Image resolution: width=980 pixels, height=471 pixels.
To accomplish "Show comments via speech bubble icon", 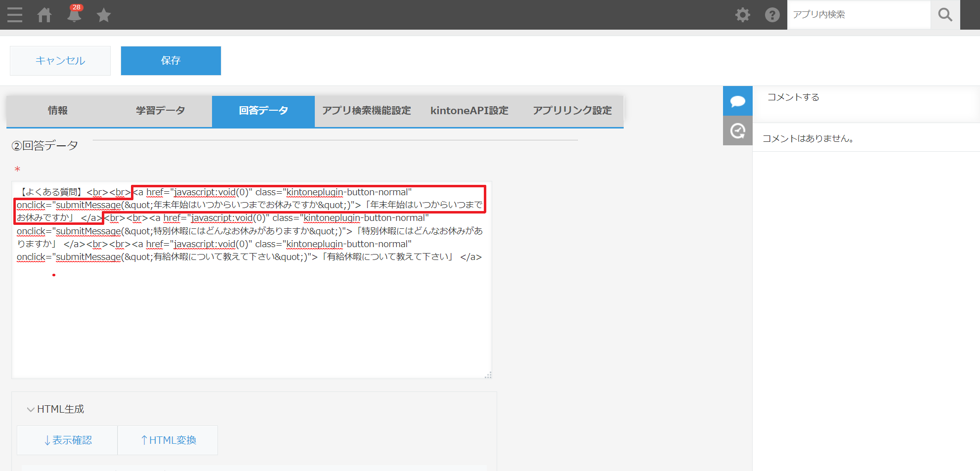I will [737, 101].
